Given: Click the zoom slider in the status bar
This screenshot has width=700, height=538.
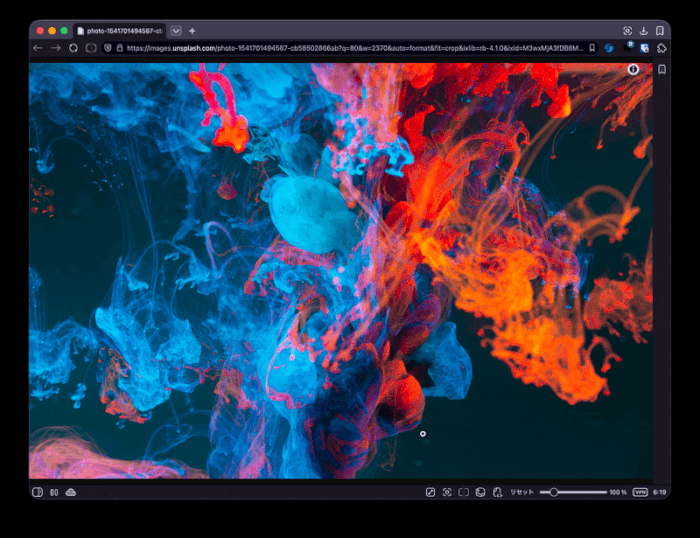Looking at the screenshot, I should click(573, 492).
